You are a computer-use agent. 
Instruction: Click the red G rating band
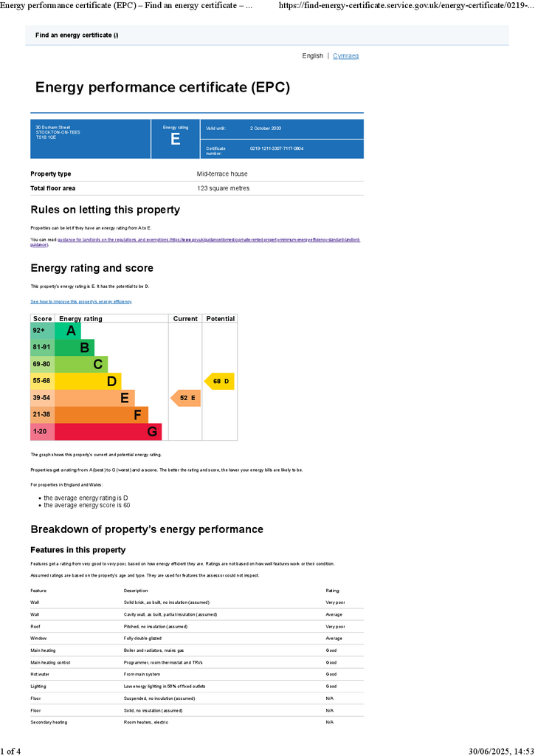[x=108, y=431]
